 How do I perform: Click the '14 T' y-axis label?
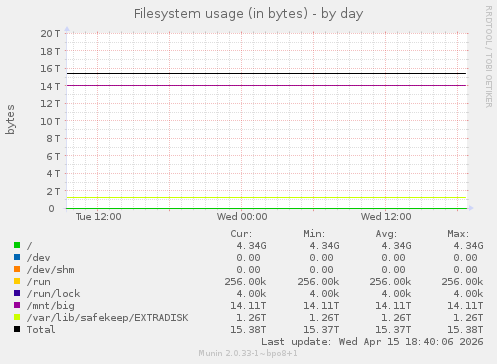(50, 86)
